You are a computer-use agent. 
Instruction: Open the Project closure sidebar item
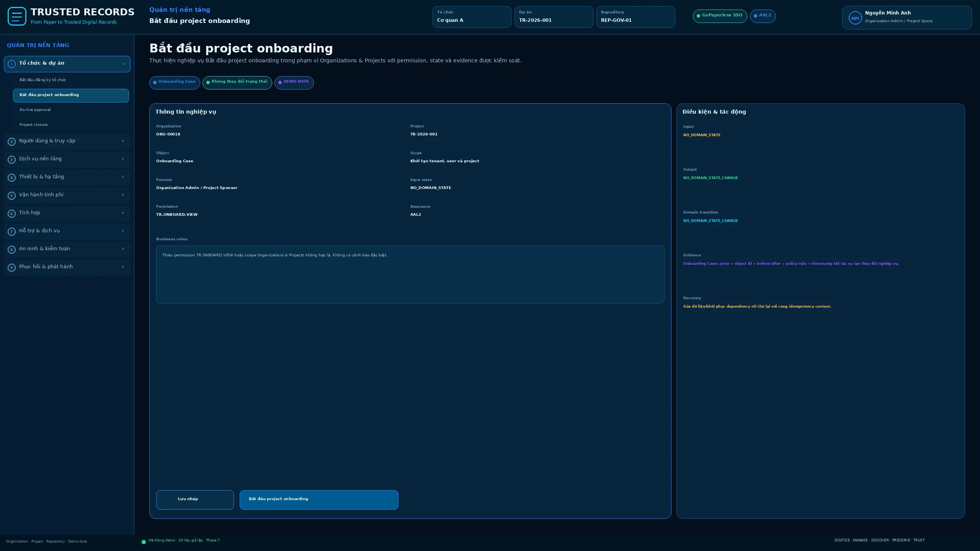click(71, 125)
